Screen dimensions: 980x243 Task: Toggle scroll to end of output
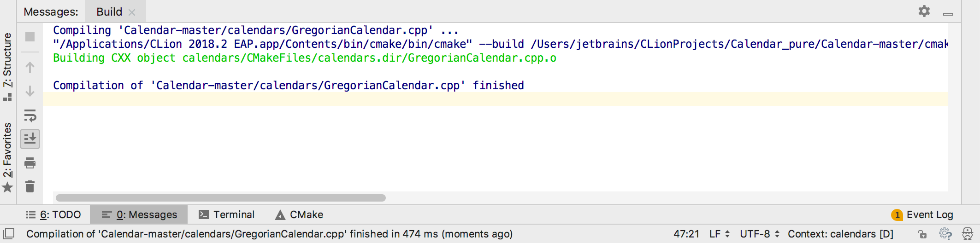(30, 139)
